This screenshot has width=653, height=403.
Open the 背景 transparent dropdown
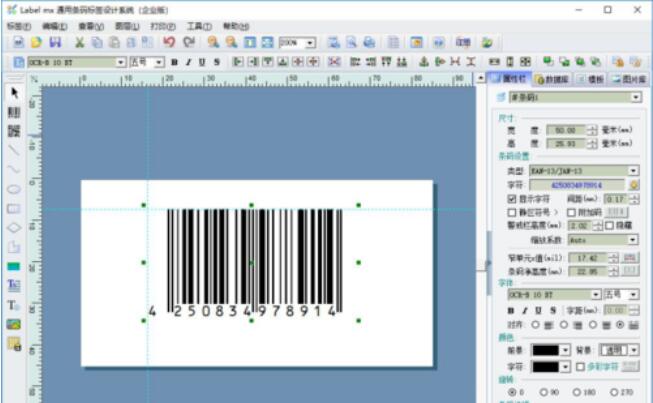coord(634,350)
